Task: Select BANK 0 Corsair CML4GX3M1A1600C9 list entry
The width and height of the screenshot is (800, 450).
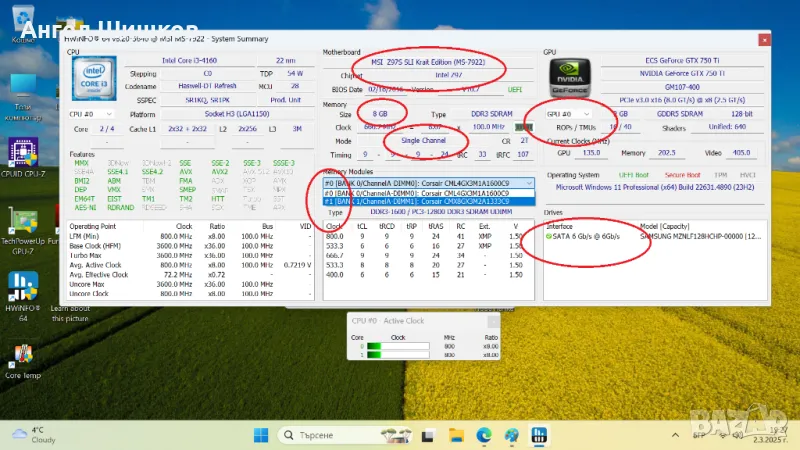Action: [430, 193]
